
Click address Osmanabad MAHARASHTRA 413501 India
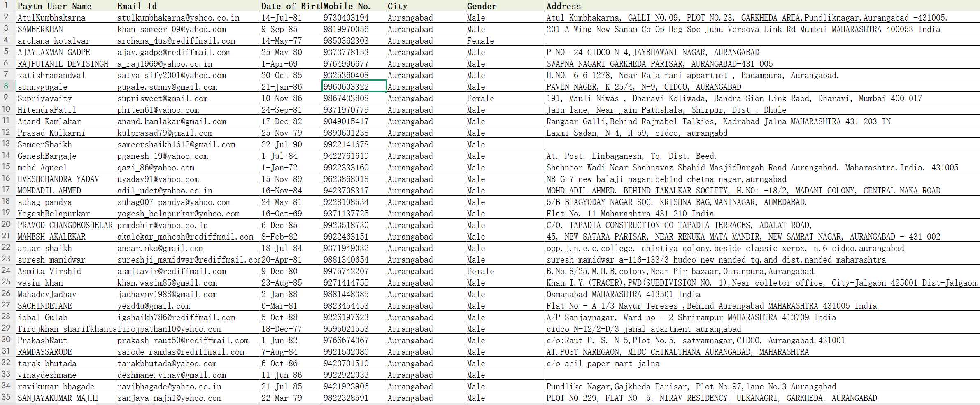(x=762, y=294)
